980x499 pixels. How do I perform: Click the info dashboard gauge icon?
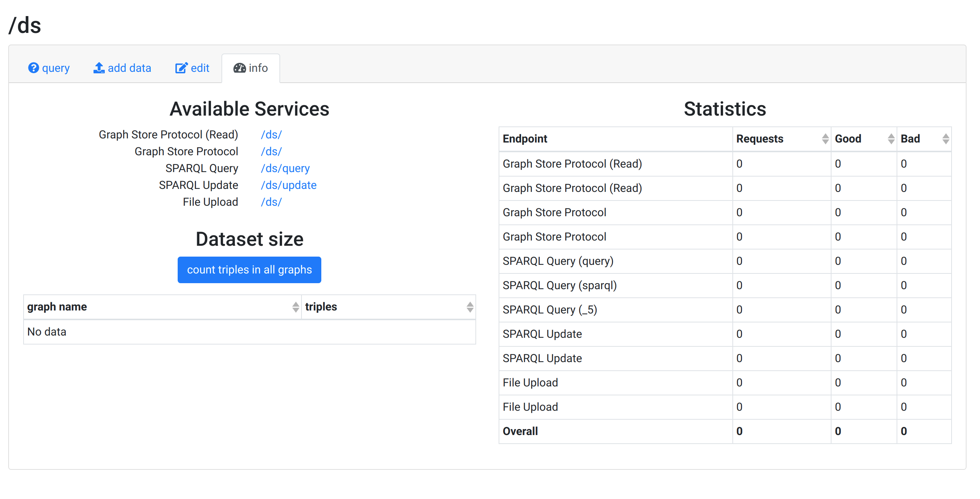pyautogui.click(x=239, y=68)
